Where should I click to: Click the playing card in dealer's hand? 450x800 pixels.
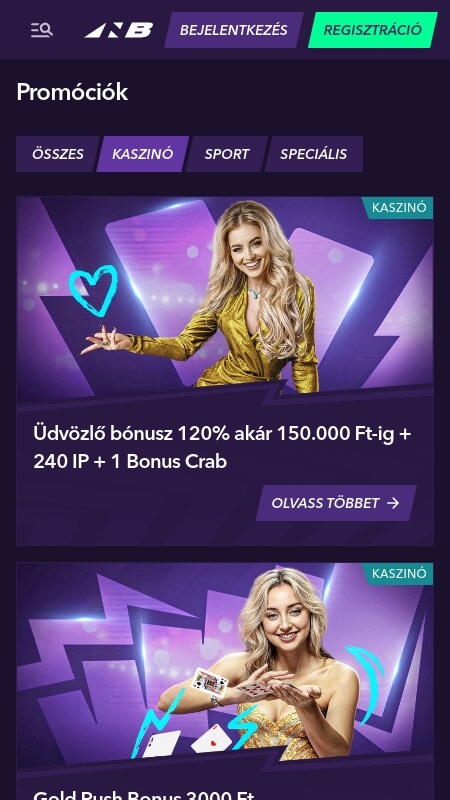click(x=210, y=682)
